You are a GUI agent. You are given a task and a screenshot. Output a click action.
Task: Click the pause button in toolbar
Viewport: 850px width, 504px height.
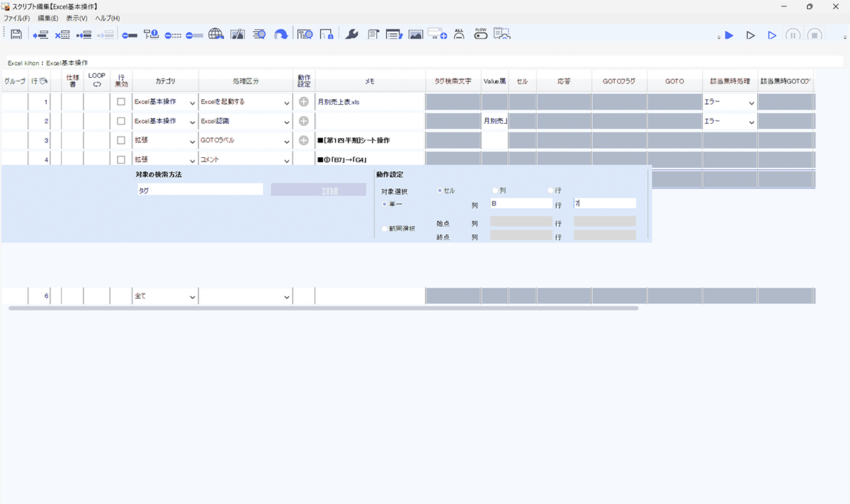tap(793, 35)
